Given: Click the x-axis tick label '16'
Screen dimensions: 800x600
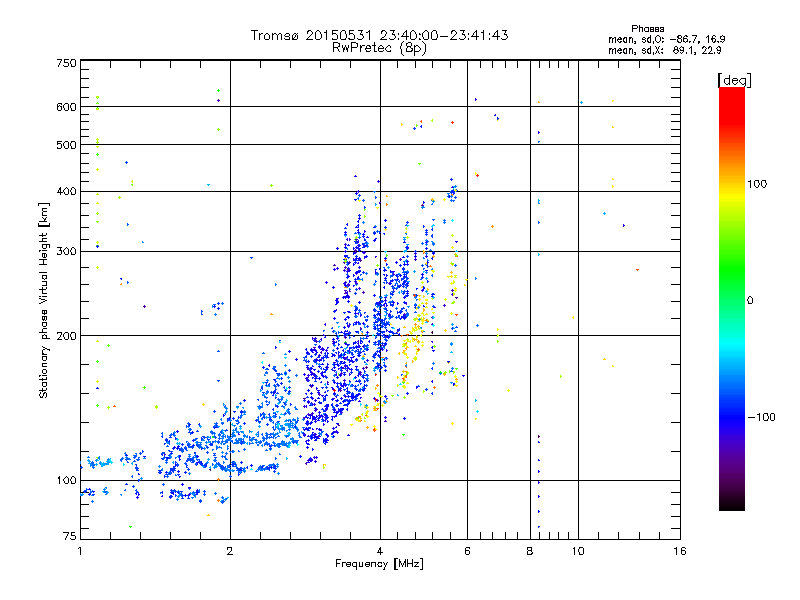Looking at the screenshot, I should 680,551.
